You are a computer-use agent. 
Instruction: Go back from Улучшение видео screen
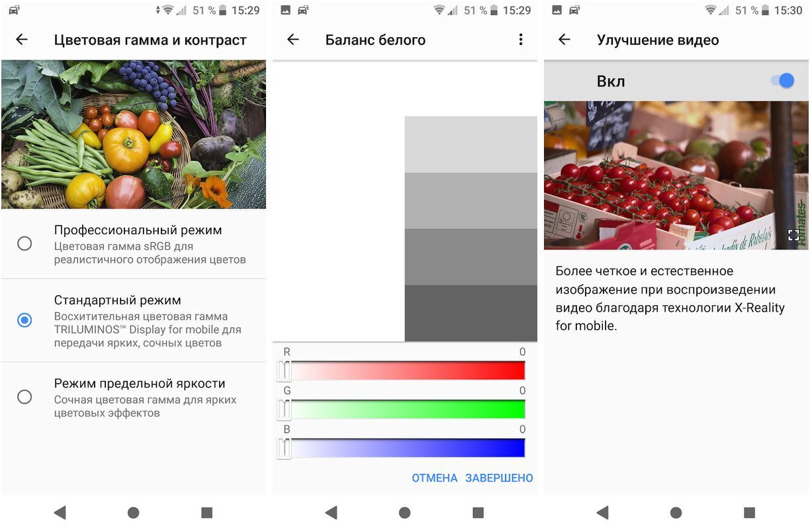point(564,40)
